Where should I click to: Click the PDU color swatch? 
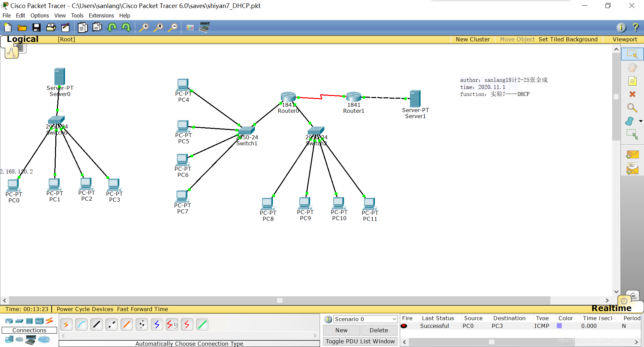pyautogui.click(x=559, y=326)
